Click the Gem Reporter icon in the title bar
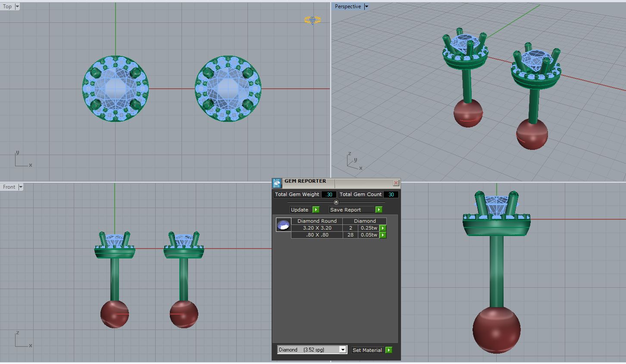 pyautogui.click(x=277, y=183)
